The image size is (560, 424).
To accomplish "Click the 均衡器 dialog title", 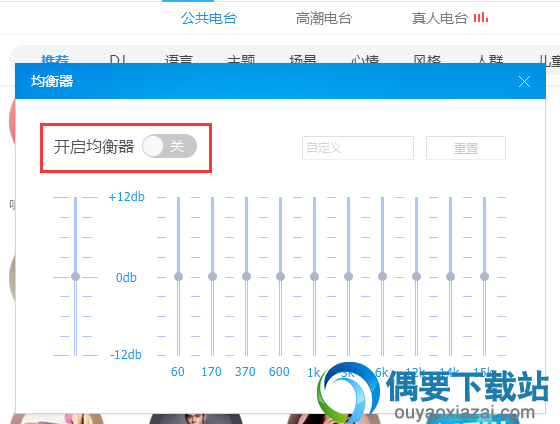I will [x=52, y=81].
